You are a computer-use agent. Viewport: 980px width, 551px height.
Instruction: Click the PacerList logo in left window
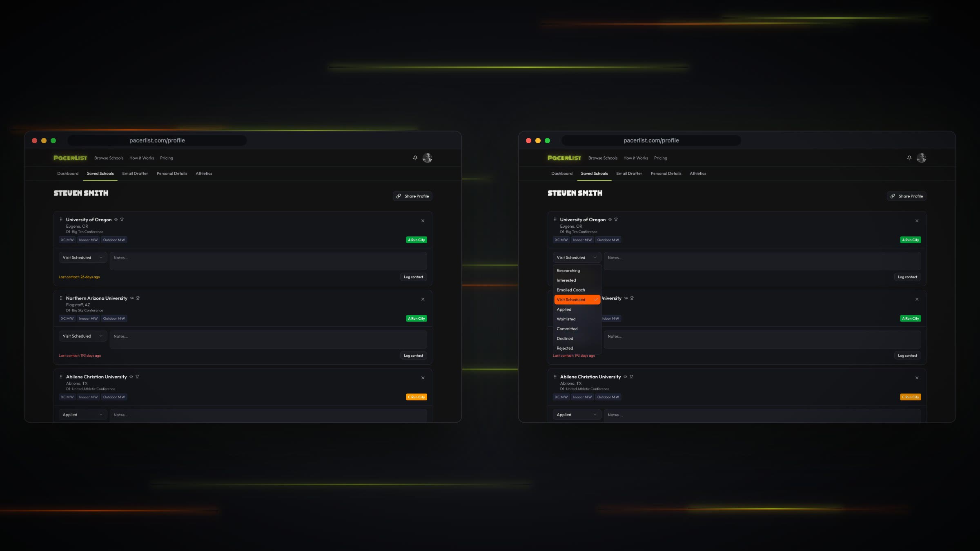pyautogui.click(x=70, y=158)
